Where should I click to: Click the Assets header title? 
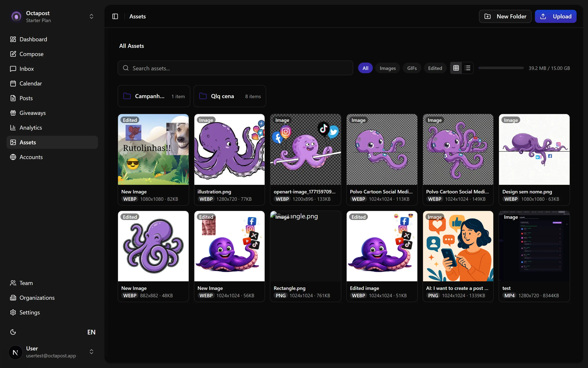(138, 16)
